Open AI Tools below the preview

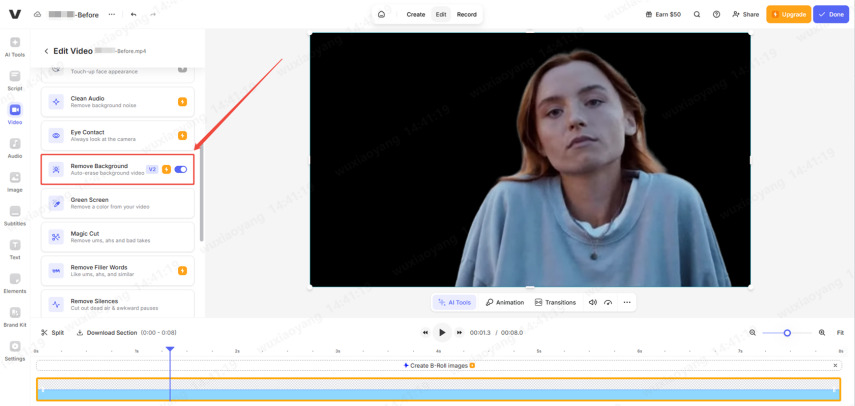point(455,302)
